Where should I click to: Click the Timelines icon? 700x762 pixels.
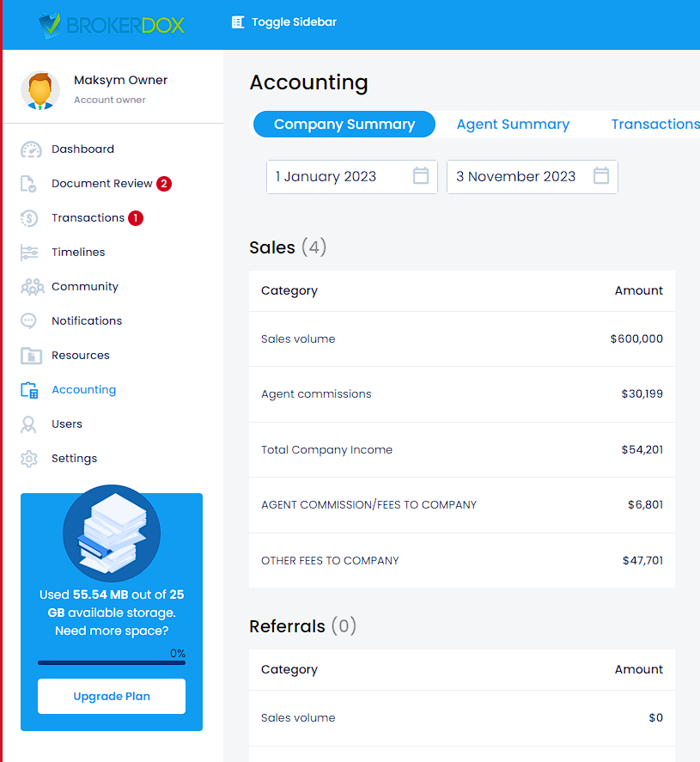click(29, 253)
